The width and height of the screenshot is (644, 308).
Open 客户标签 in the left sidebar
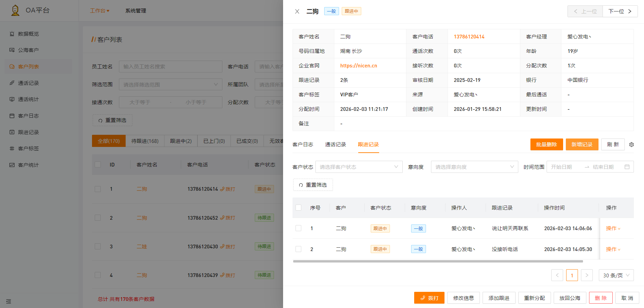pos(28,148)
